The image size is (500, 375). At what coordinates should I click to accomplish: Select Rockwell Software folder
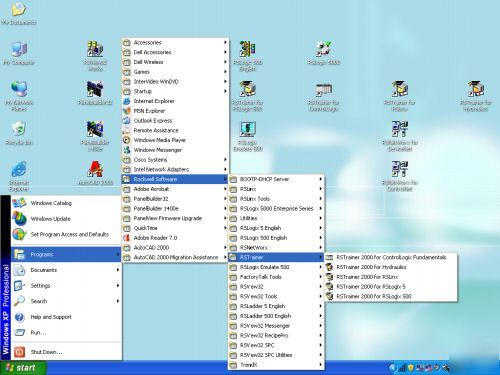175,179
